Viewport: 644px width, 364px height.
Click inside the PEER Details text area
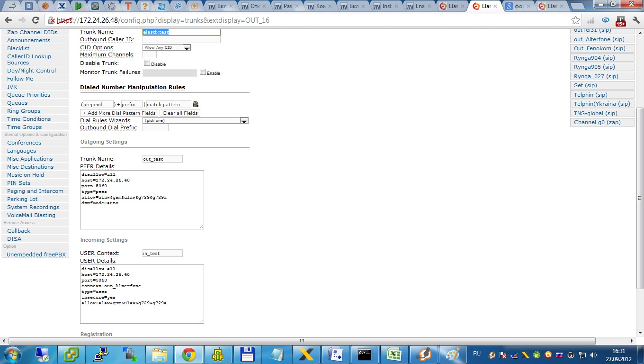[142, 200]
